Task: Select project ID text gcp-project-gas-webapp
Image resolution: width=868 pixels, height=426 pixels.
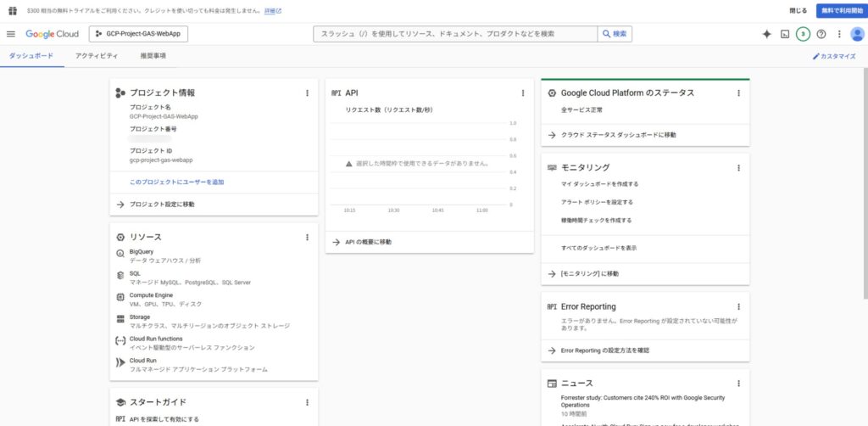Action: [161, 160]
